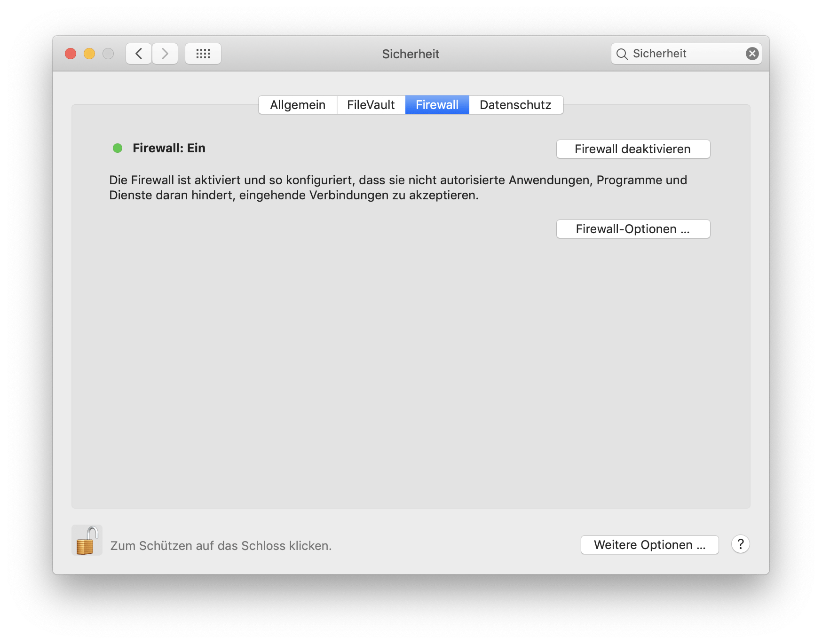Image resolution: width=822 pixels, height=644 pixels.
Task: Click Weitere Optionen button
Action: click(x=649, y=545)
